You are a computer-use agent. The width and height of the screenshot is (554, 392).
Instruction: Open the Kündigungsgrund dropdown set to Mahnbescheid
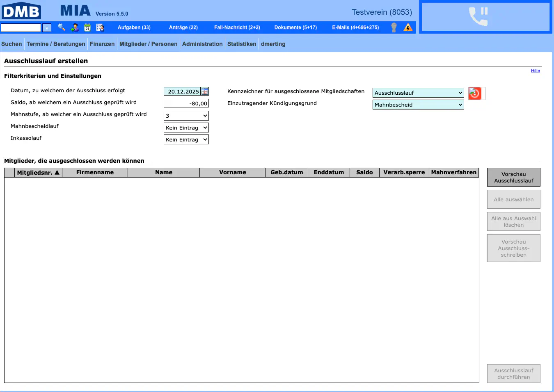(x=418, y=105)
